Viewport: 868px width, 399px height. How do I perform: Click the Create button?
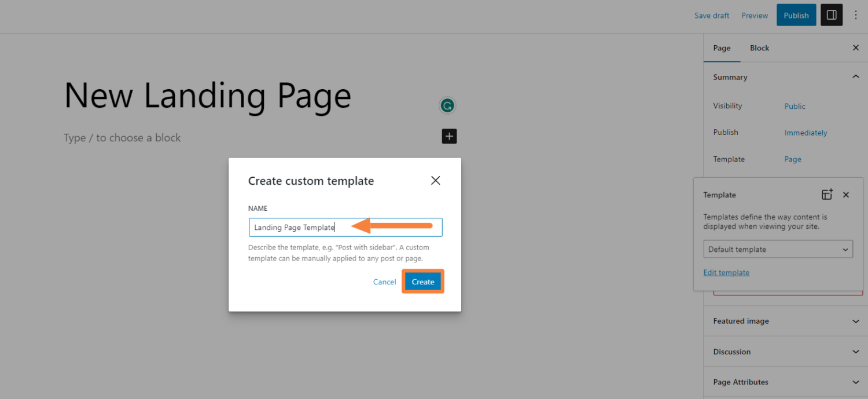(x=423, y=281)
